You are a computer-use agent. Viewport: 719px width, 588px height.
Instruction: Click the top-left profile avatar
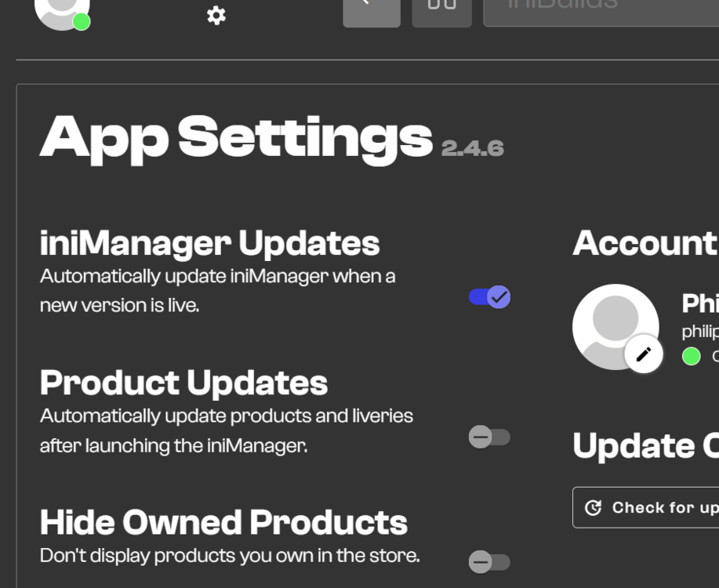pos(60,9)
